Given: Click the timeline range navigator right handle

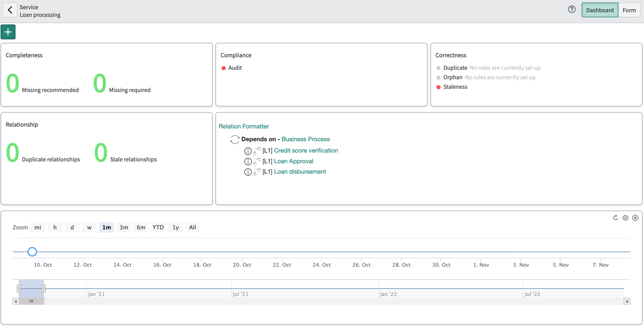Looking at the screenshot, I should click(44, 289).
